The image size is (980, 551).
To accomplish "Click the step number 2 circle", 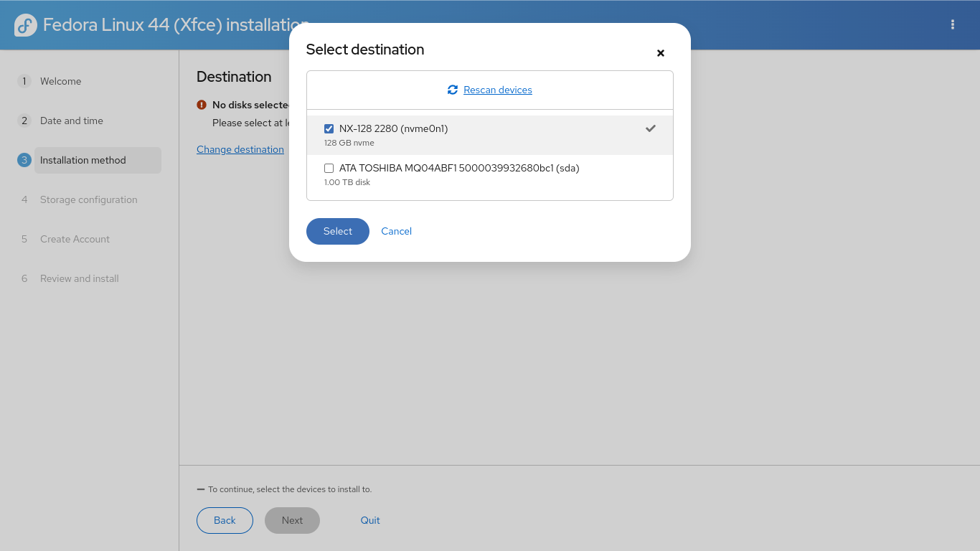I will pos(24,121).
